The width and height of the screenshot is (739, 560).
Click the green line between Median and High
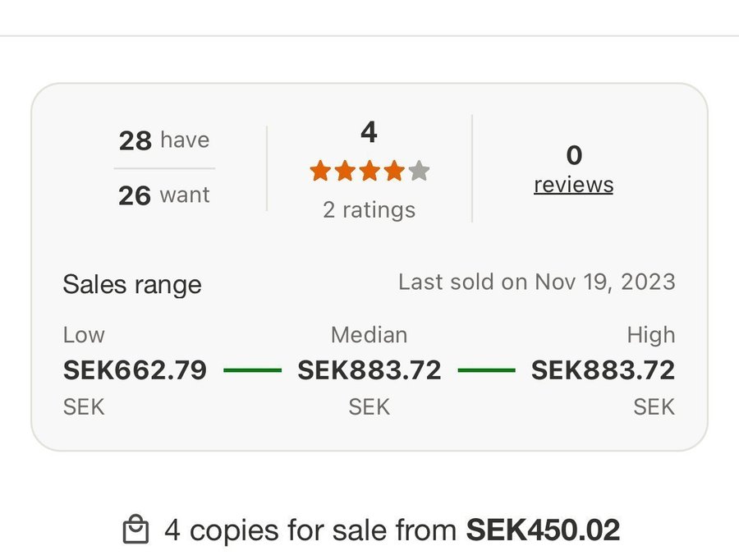tap(486, 370)
